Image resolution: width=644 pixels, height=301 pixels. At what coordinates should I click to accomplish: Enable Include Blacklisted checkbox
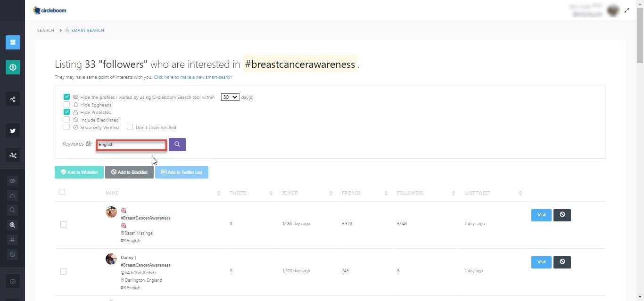66,120
